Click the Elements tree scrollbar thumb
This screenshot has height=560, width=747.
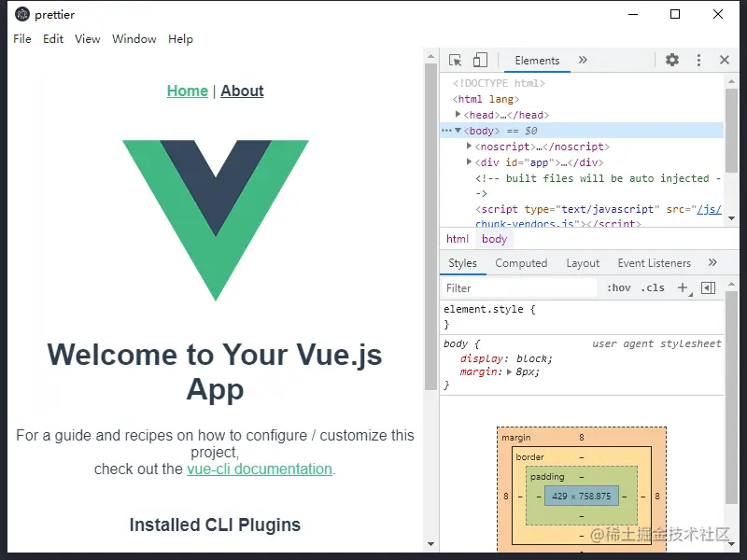click(731, 130)
